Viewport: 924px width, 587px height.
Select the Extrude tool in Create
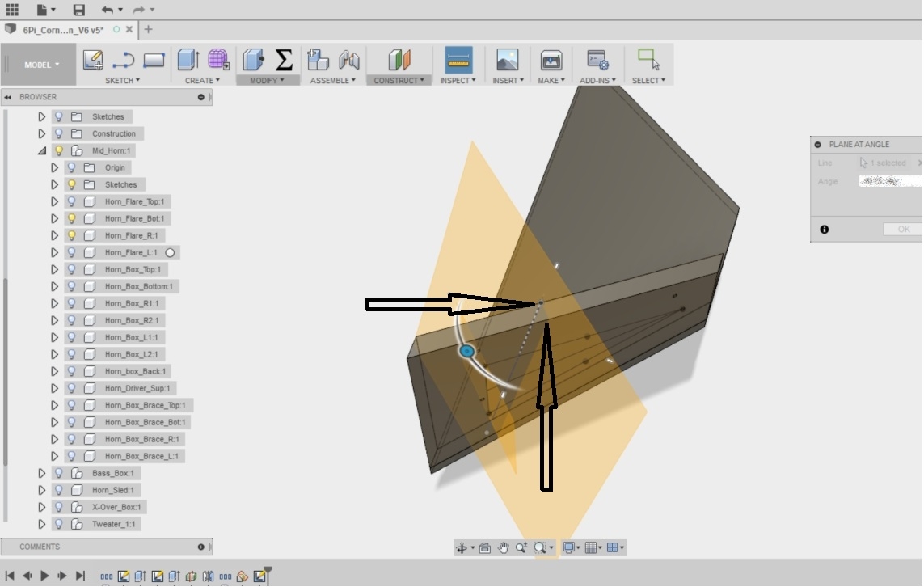(188, 60)
